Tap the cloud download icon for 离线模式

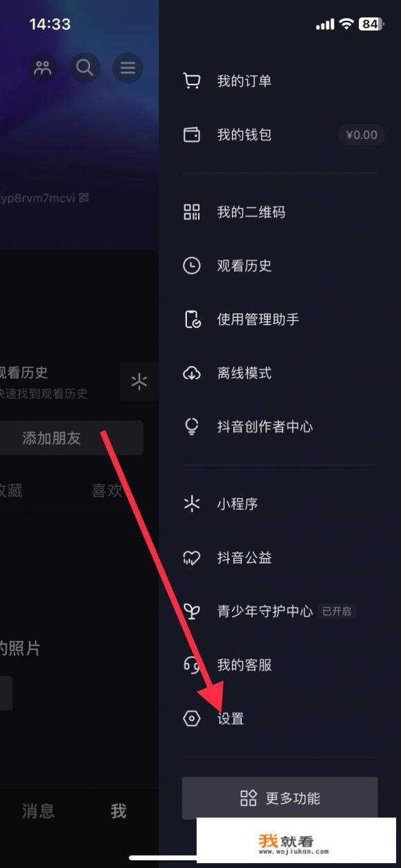coord(192,373)
